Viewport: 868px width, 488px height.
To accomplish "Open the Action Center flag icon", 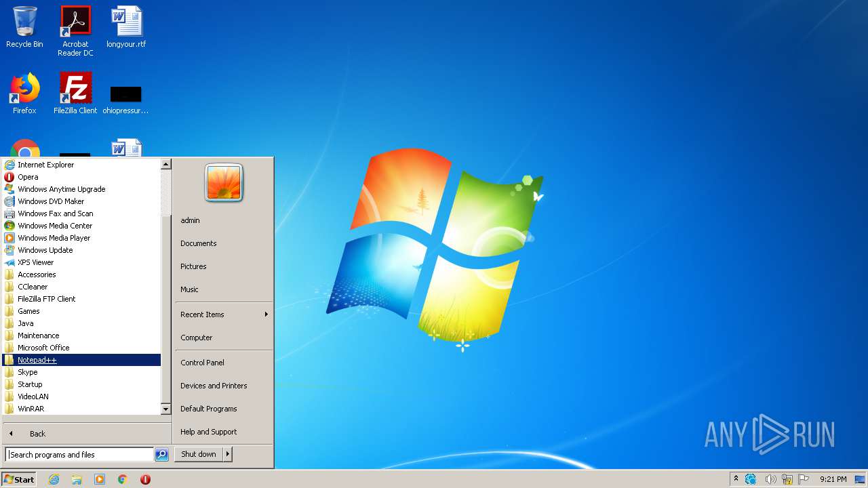I will click(x=804, y=479).
